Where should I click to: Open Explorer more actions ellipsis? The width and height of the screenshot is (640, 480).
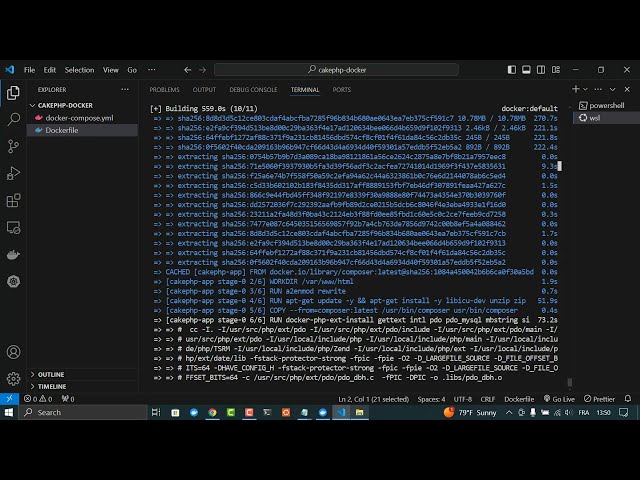pos(125,89)
